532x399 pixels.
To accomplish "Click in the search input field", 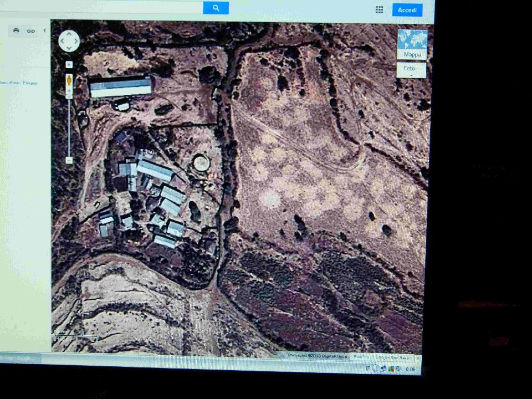I will click(102, 7).
